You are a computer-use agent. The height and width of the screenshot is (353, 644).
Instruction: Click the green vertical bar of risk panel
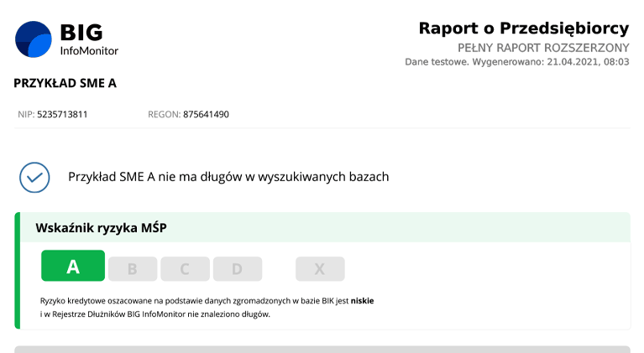[17, 271]
